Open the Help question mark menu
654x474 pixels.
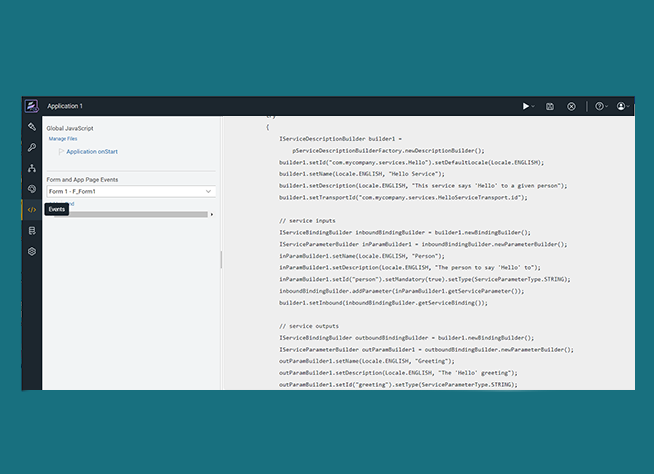click(601, 106)
